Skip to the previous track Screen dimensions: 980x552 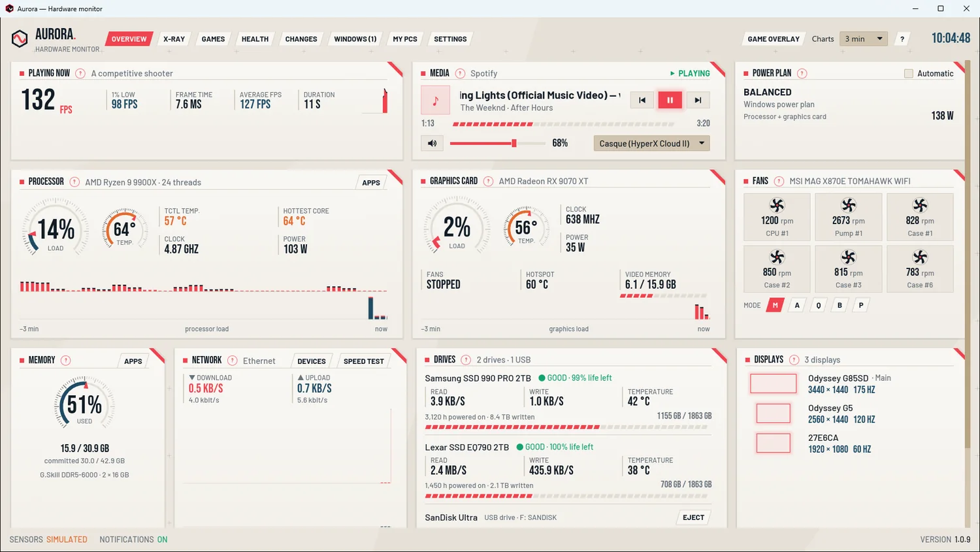click(642, 100)
